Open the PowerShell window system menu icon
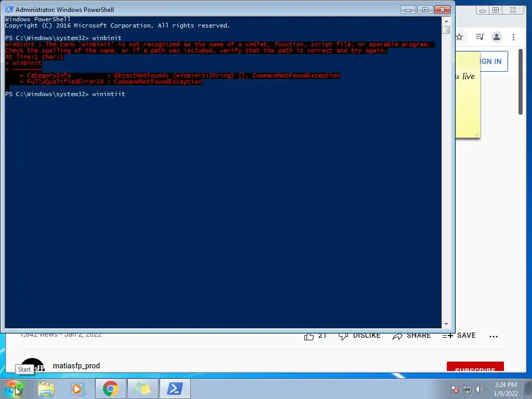532x399 pixels. (x=9, y=9)
